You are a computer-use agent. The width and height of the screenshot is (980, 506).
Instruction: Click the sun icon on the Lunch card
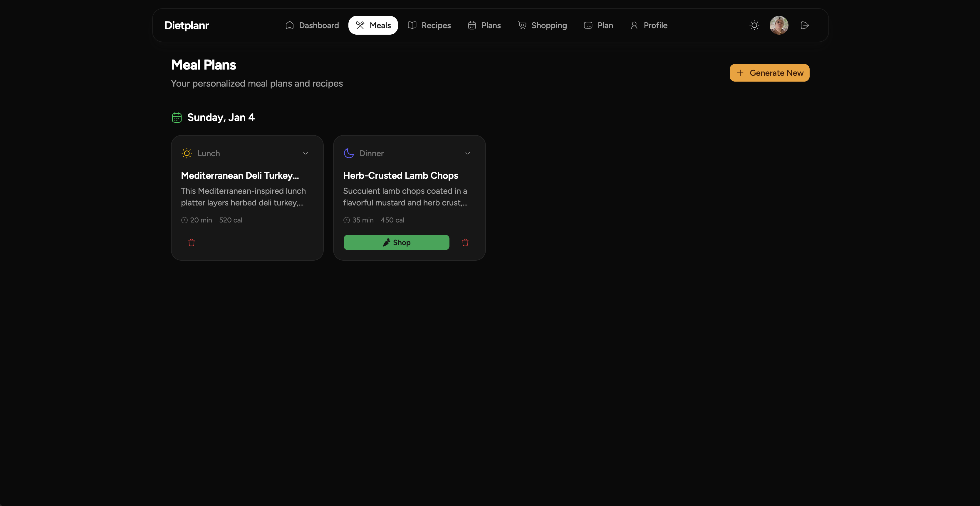(187, 153)
